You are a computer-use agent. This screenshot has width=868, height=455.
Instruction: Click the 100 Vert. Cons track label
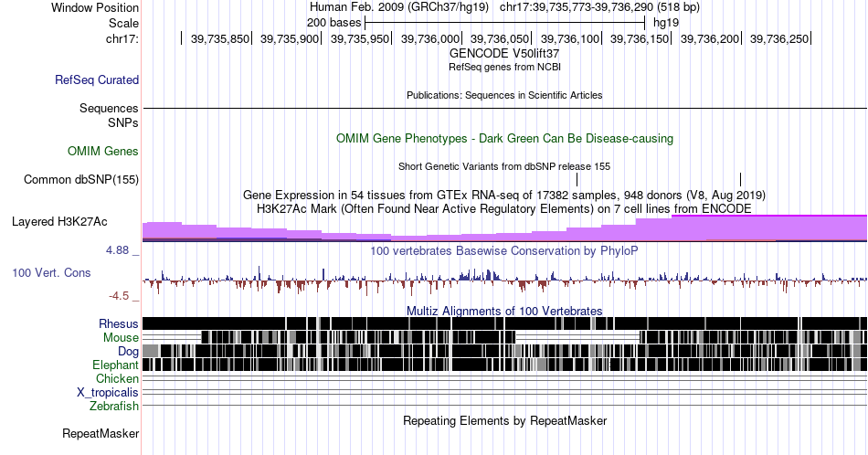[51, 272]
